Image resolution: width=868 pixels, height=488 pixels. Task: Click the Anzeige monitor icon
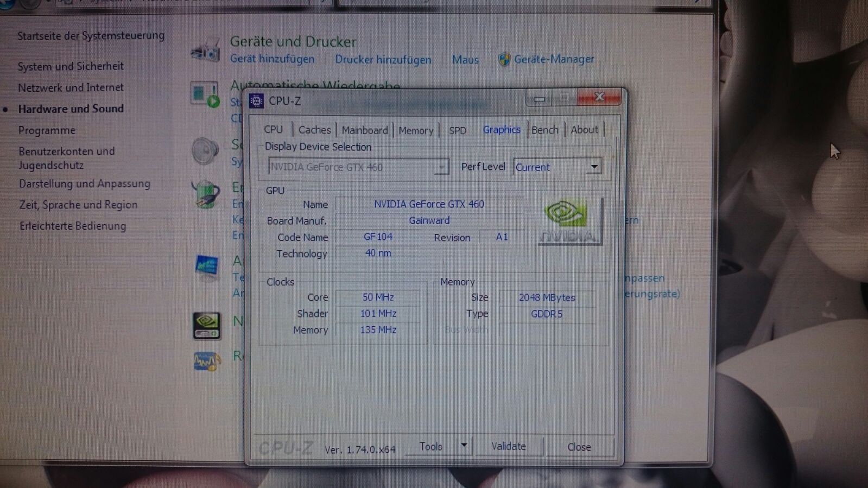pos(206,268)
